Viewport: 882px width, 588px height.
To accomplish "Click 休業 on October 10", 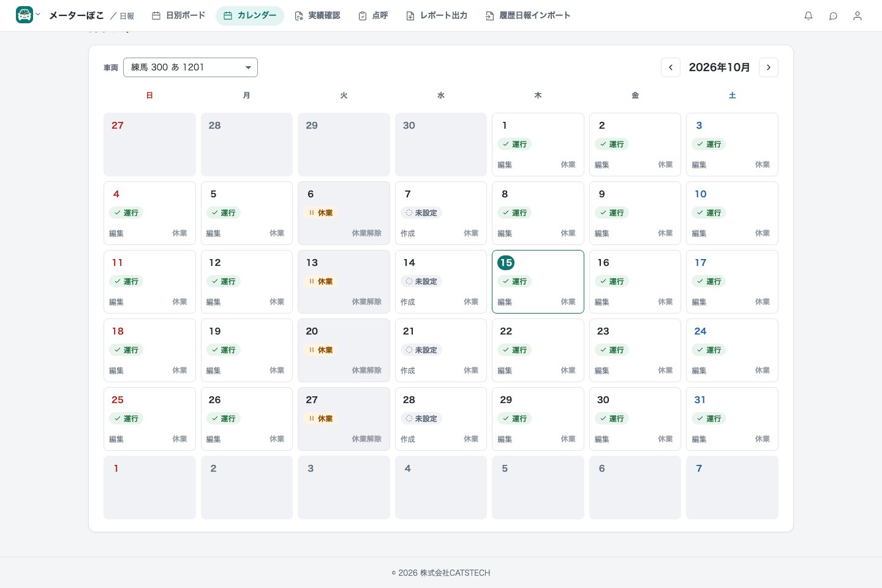I will pos(763,233).
